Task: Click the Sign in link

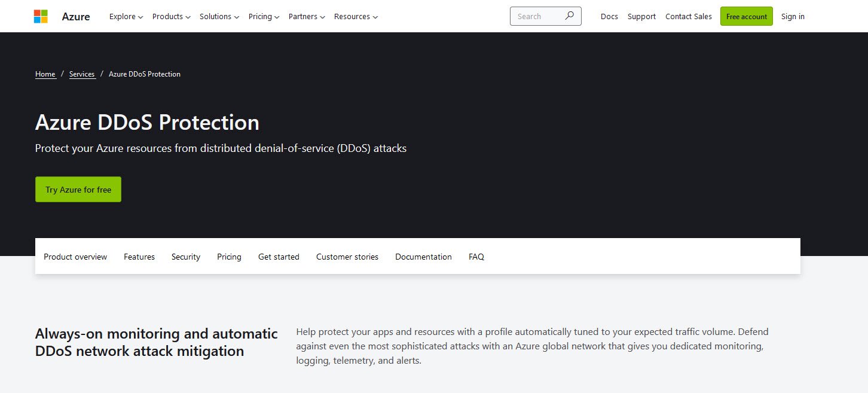Action: point(793,17)
